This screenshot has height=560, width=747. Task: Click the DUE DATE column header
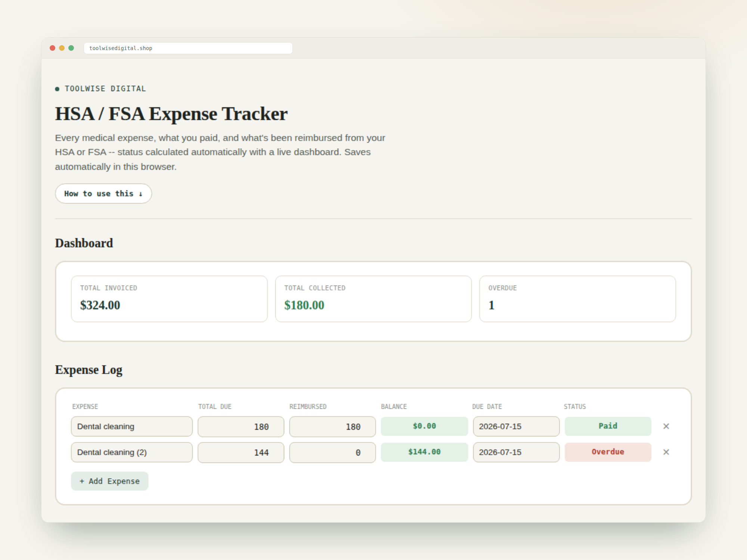[487, 407]
